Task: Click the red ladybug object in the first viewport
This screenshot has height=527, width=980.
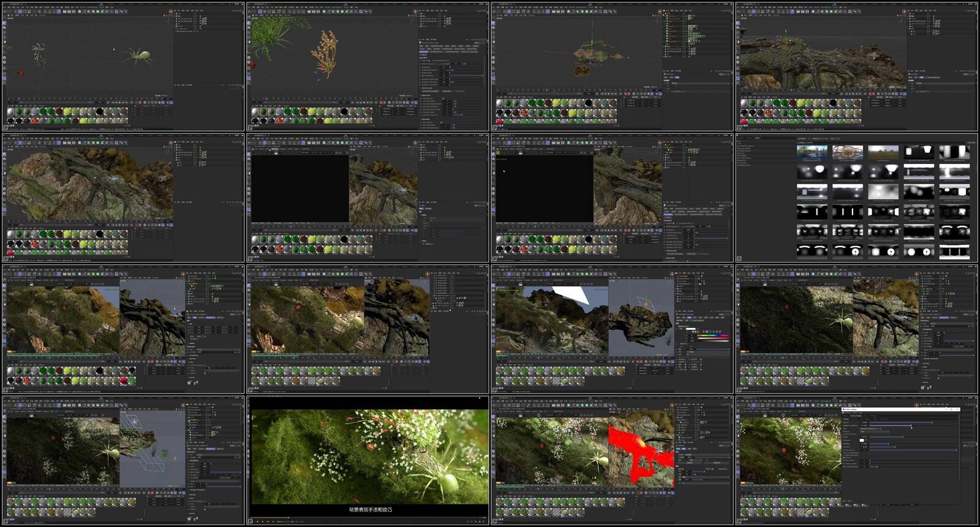Action: [x=21, y=73]
